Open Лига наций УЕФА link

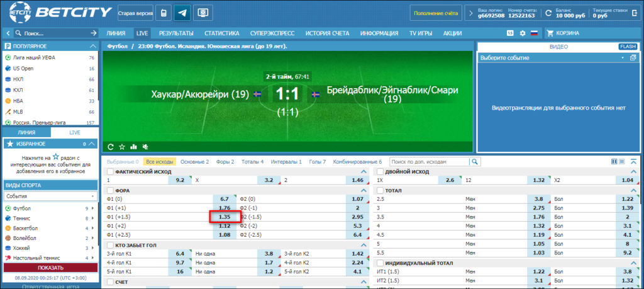[34, 57]
